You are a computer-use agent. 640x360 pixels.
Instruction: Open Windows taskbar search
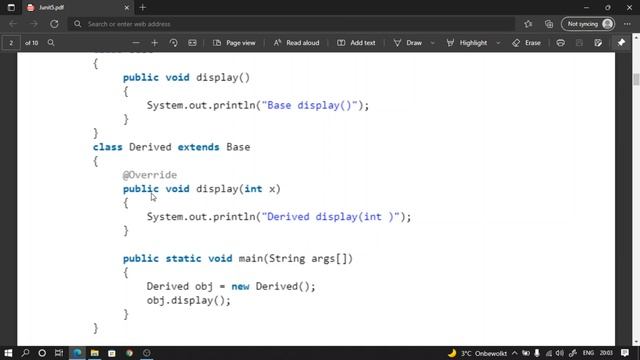click(x=25, y=353)
